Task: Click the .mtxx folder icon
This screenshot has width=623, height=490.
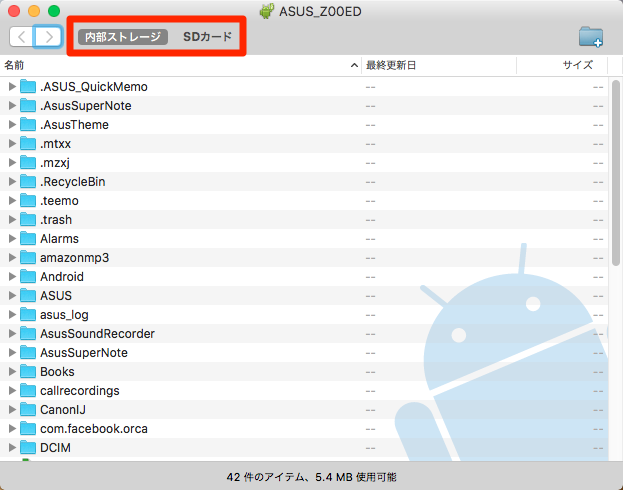Action: pos(28,143)
